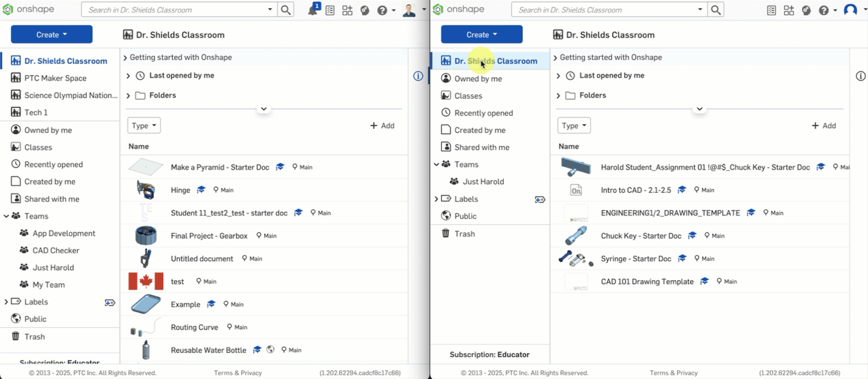Open help question-mark menu in right window
The width and height of the screenshot is (868, 379).
[827, 10]
